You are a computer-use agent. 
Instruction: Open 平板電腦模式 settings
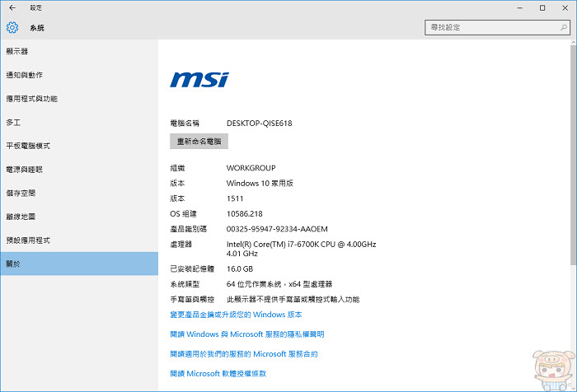tap(79, 146)
